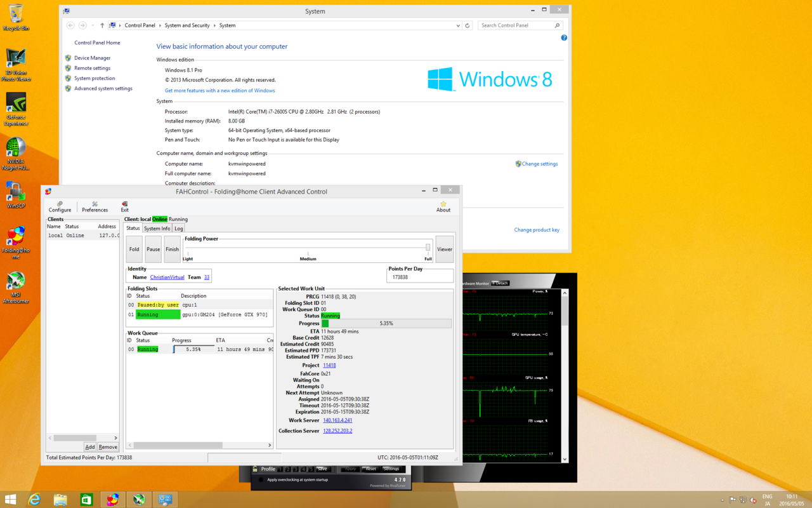This screenshot has height=508, width=812.
Task: Switch to FAHControl taskbar button
Action: pos(112,499)
